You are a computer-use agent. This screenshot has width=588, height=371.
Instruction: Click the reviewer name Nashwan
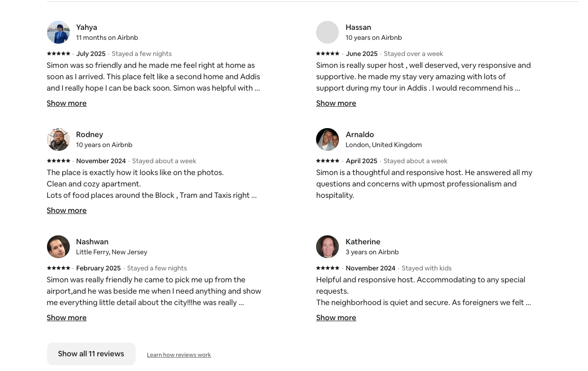pos(92,242)
